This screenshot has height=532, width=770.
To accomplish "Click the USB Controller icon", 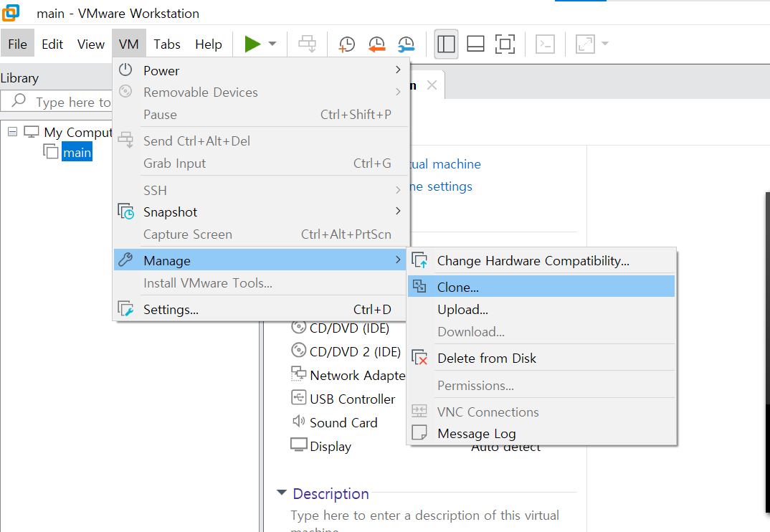I will 298,397.
